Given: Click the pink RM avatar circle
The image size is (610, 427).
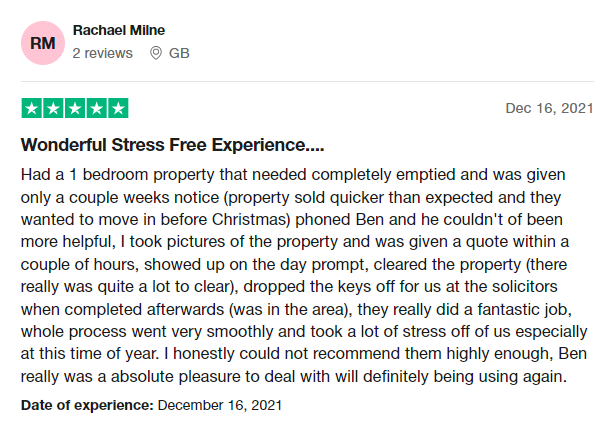Looking at the screenshot, I should tap(43, 42).
